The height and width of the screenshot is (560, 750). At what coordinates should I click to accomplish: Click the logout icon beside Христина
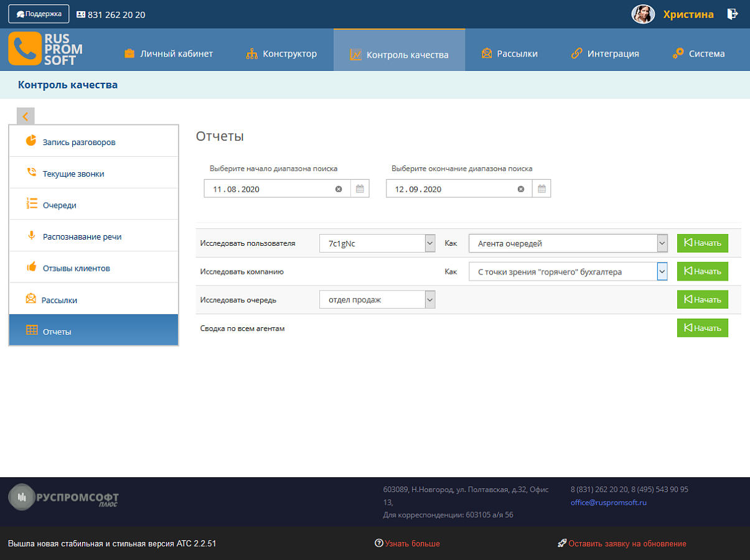(x=733, y=14)
